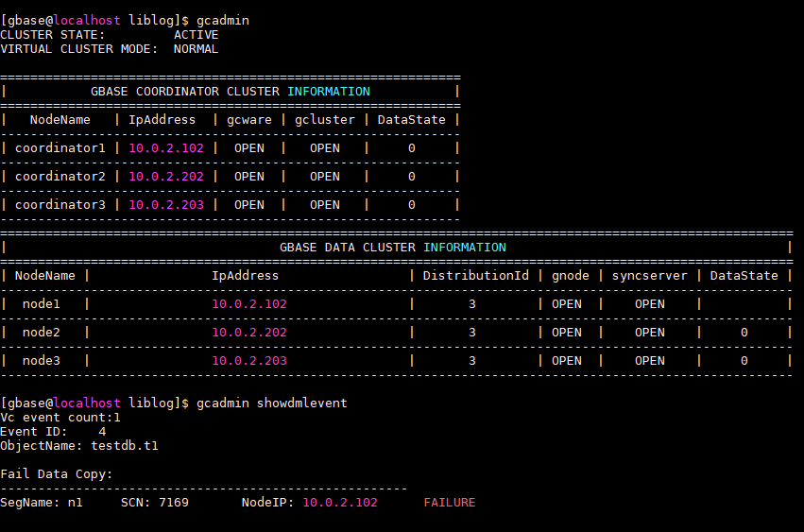Click the 'SegName: n1' entry
Screen dimensions: 804x532
[x=41, y=503]
